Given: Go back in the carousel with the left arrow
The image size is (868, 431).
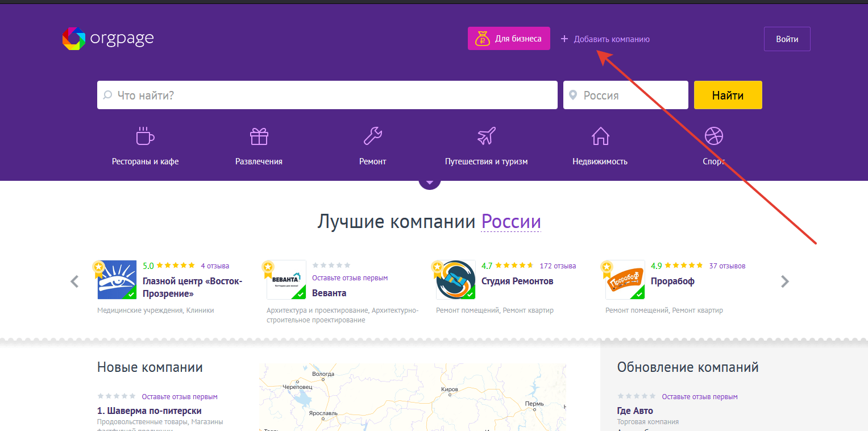Looking at the screenshot, I should 74,281.
